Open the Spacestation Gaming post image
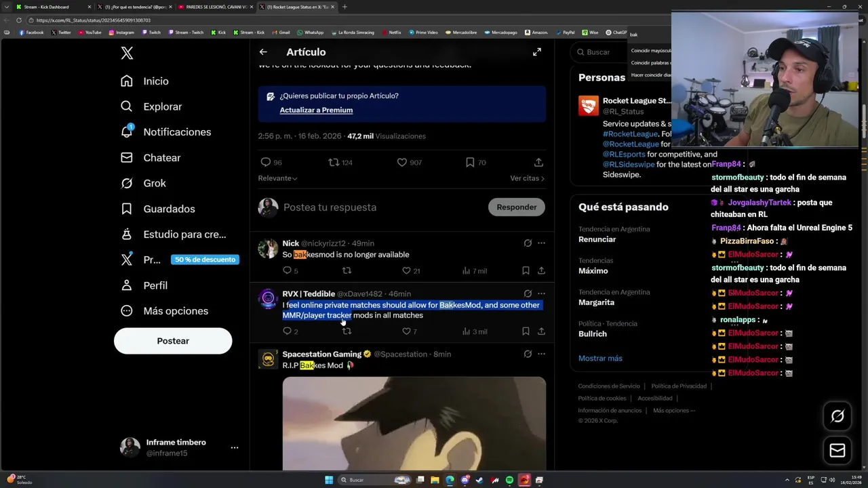 (x=414, y=424)
